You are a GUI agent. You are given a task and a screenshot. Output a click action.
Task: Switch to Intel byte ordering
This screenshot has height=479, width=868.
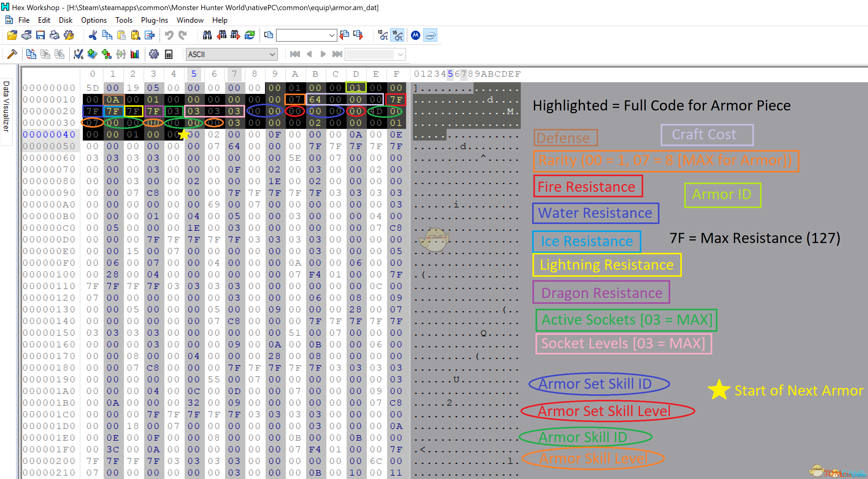click(x=430, y=35)
